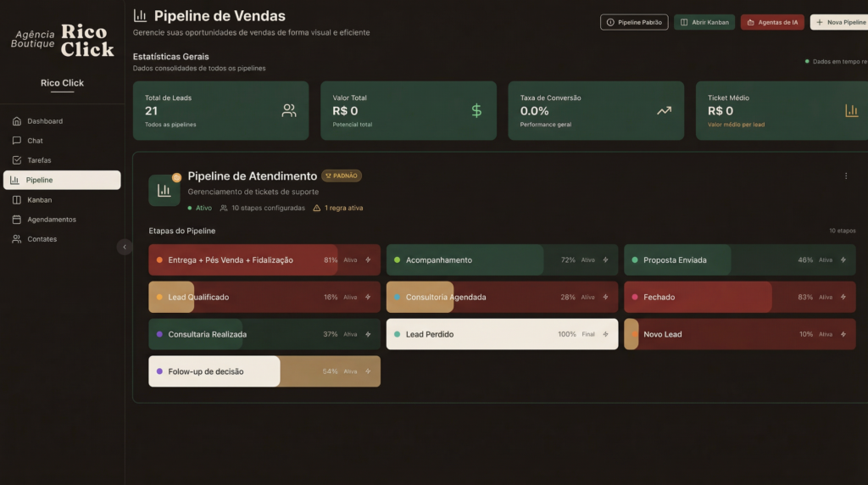Open the Agentes de IA button
This screenshot has width=868, height=485.
click(x=771, y=22)
